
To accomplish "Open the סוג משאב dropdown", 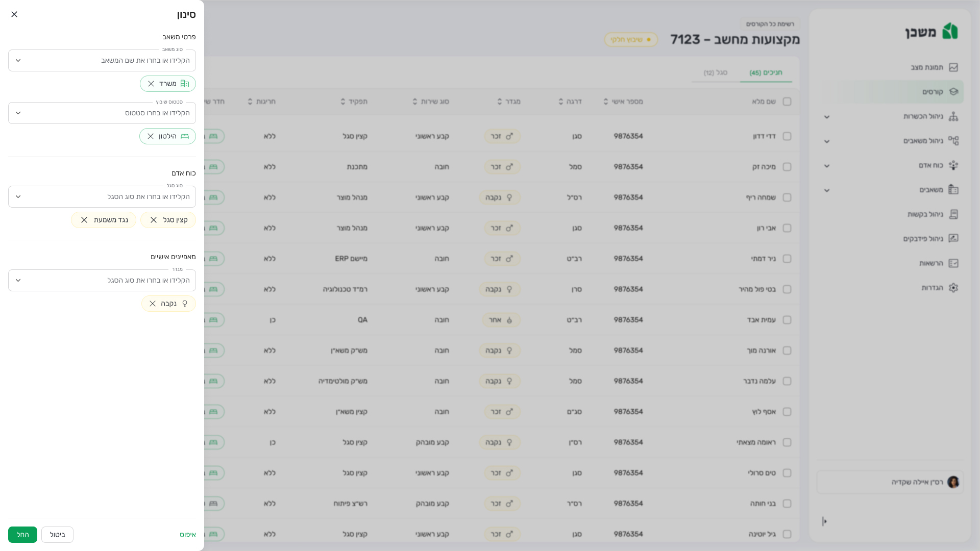I will [18, 61].
